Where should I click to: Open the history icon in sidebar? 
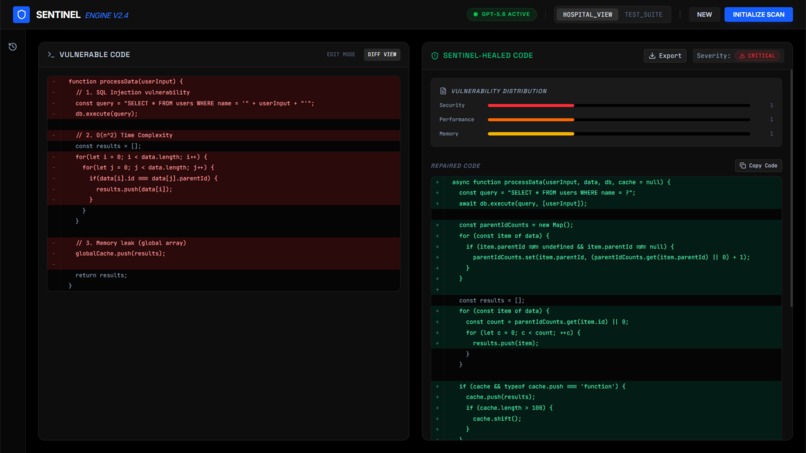13,47
